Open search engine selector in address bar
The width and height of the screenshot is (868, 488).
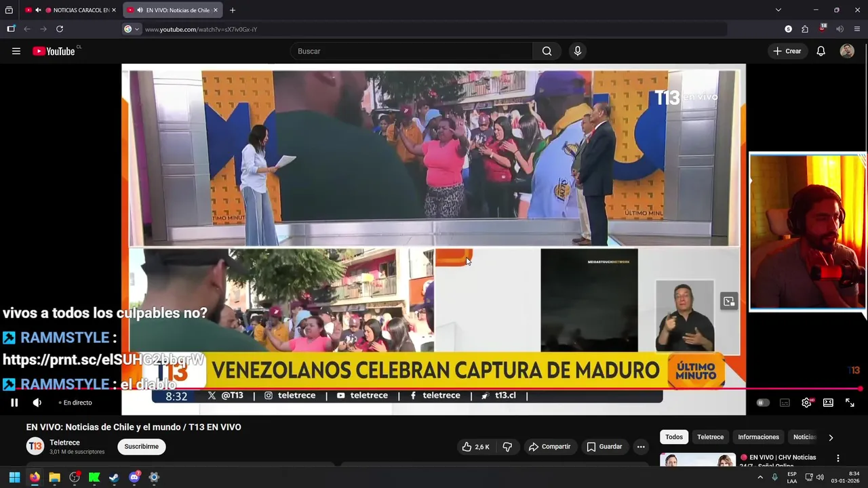click(x=132, y=29)
